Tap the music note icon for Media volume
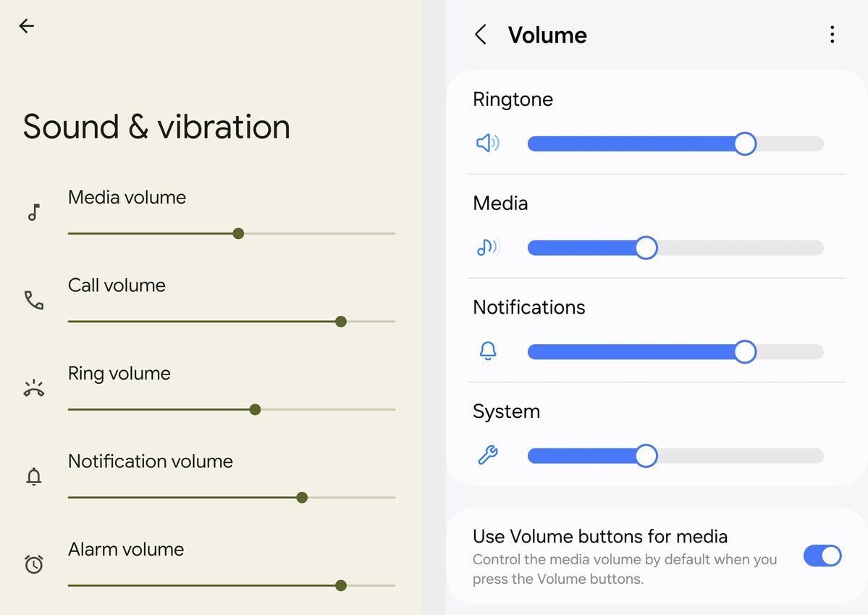Image resolution: width=868 pixels, height=615 pixels. pyautogui.click(x=34, y=212)
